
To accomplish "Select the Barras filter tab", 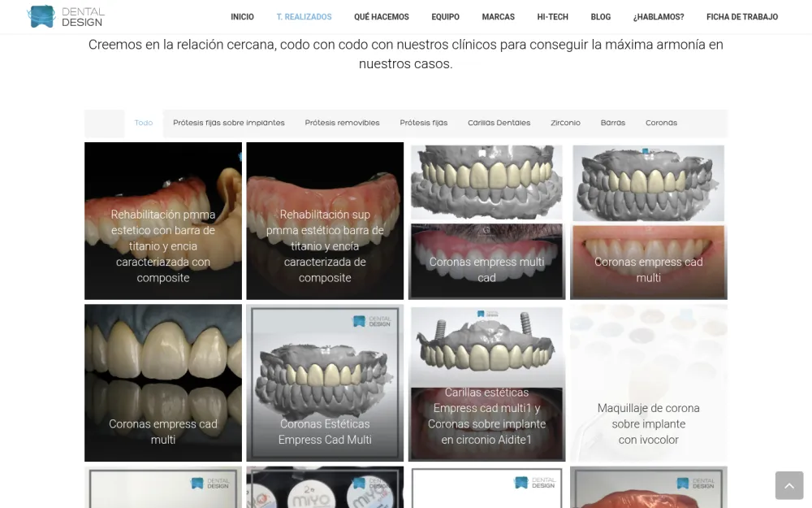I will click(613, 124).
